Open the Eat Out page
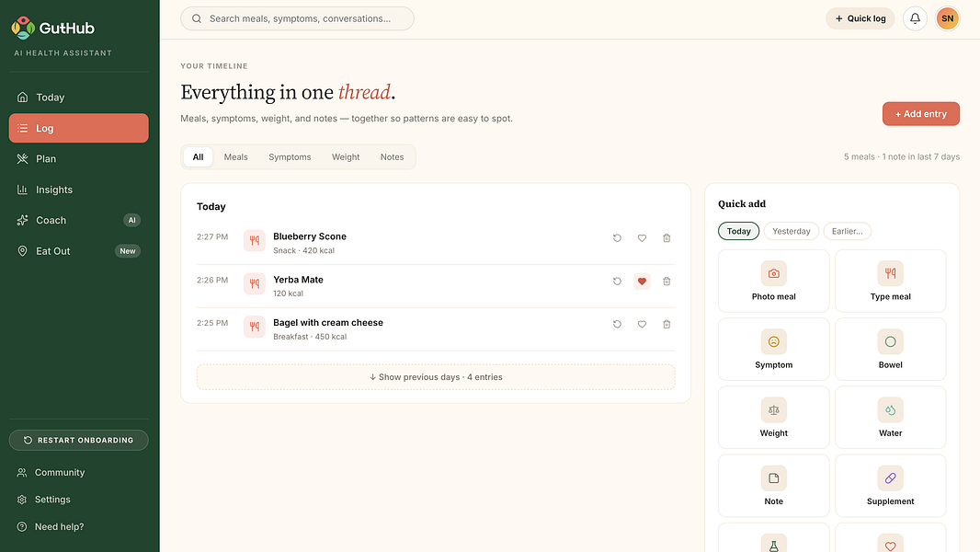Viewport: 980px width, 552px height. [x=79, y=250]
